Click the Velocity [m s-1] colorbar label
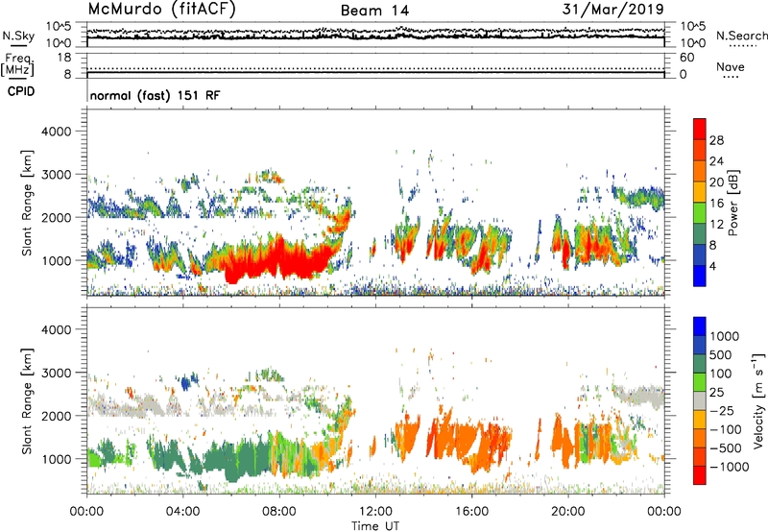The image size is (768, 532). (x=758, y=400)
